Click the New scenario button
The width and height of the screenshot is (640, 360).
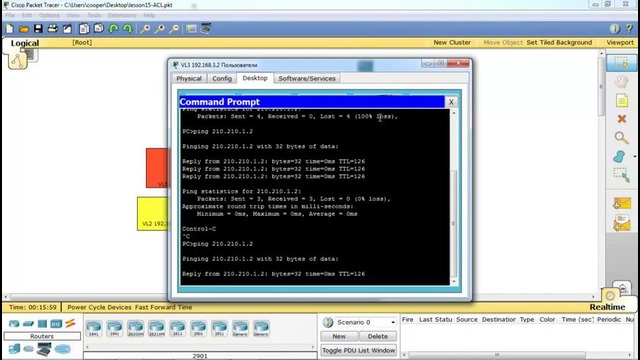click(339, 336)
